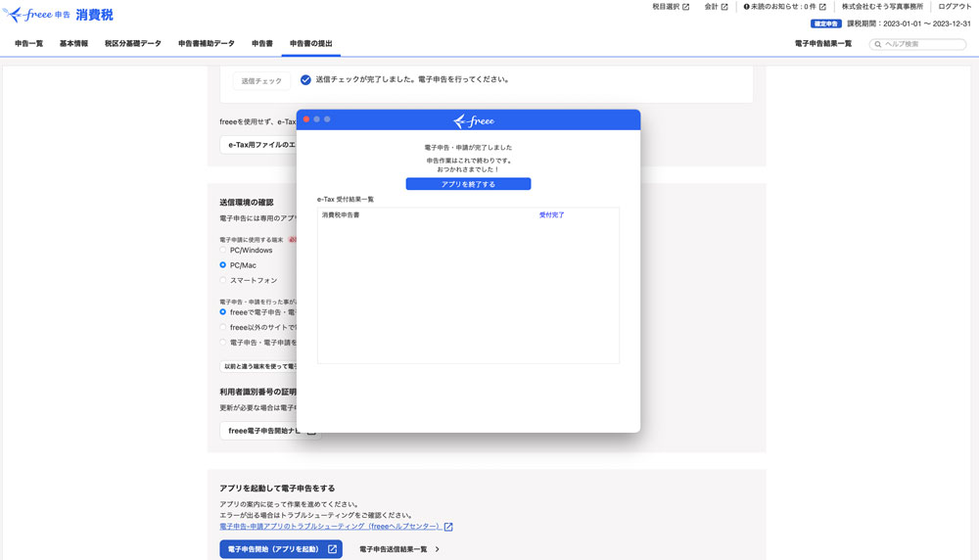Expand 電子申告送信結果一覧 chevron arrow
Screen dimensions: 979x560
pyautogui.click(x=437, y=550)
